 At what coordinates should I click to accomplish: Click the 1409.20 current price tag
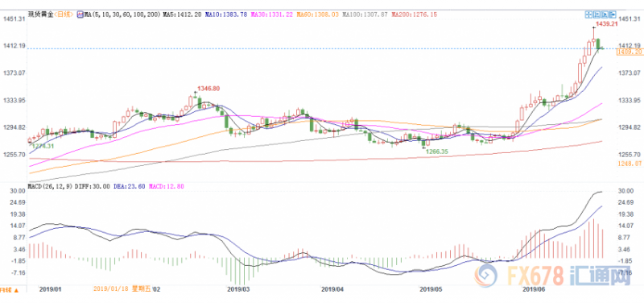(629, 52)
